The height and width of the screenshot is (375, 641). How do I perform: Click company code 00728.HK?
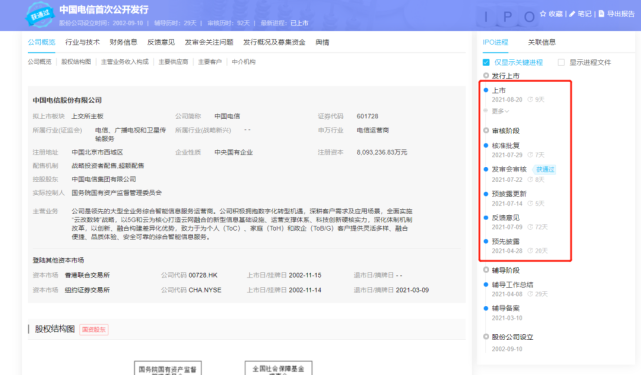203,275
